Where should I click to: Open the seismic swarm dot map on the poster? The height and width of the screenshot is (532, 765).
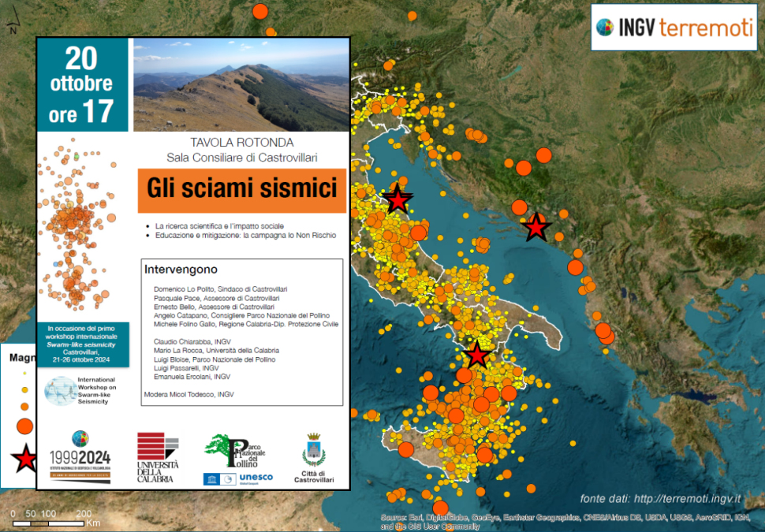point(77,225)
